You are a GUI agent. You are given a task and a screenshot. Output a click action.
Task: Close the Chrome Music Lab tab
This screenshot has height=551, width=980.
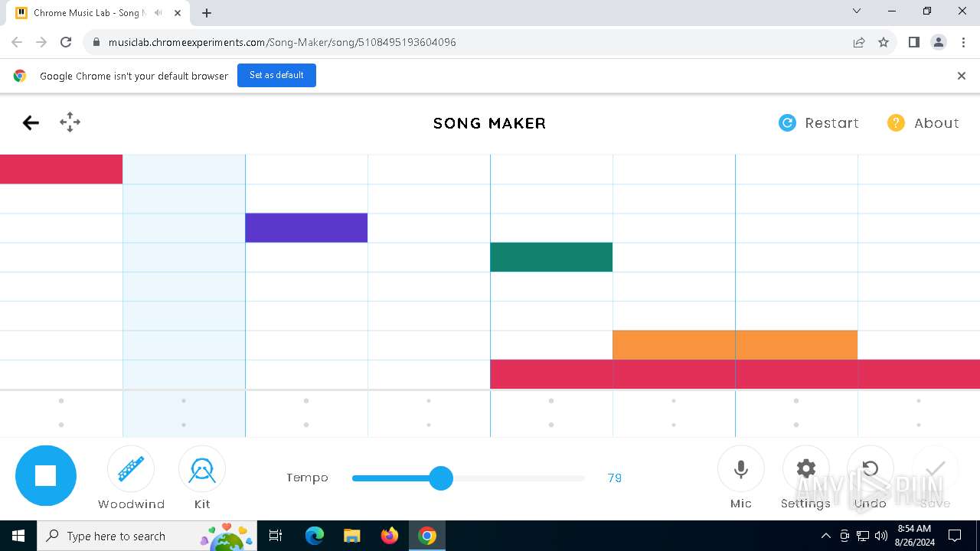[178, 13]
